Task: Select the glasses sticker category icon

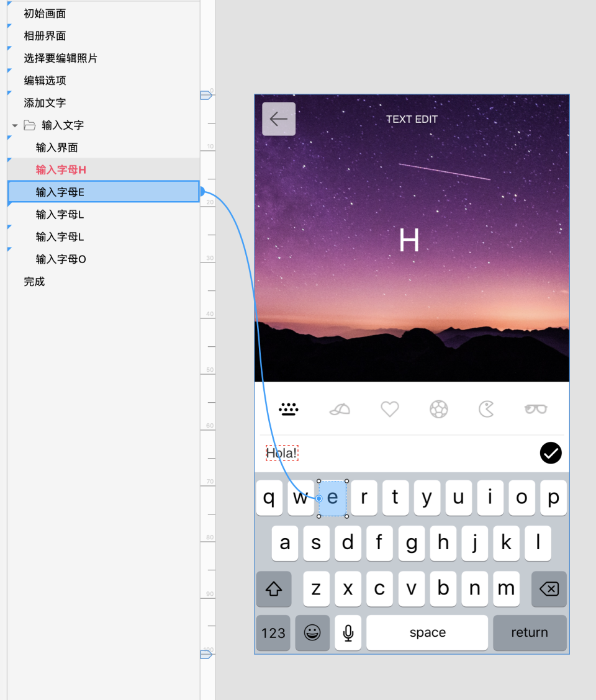Action: 536,409
